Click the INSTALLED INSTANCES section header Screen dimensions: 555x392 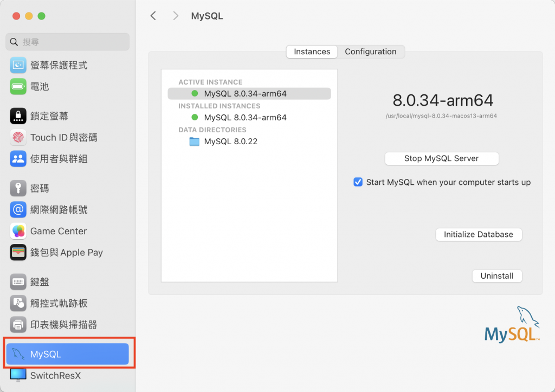(x=219, y=106)
